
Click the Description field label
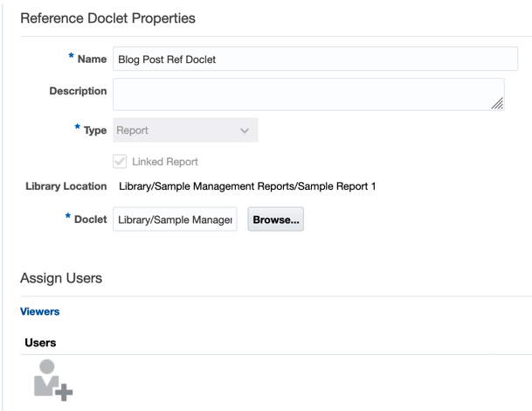point(78,91)
